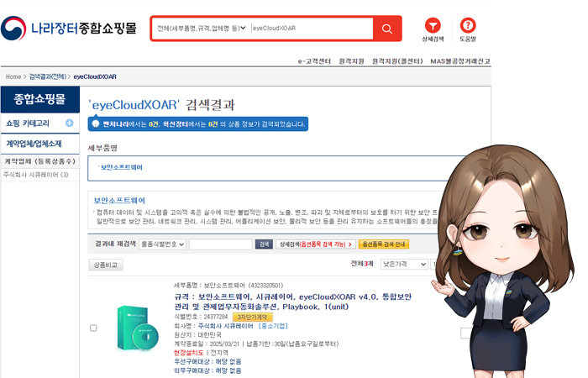Click the 옵션품목 검색 안내 button
588x378 pixels.
tap(384, 244)
